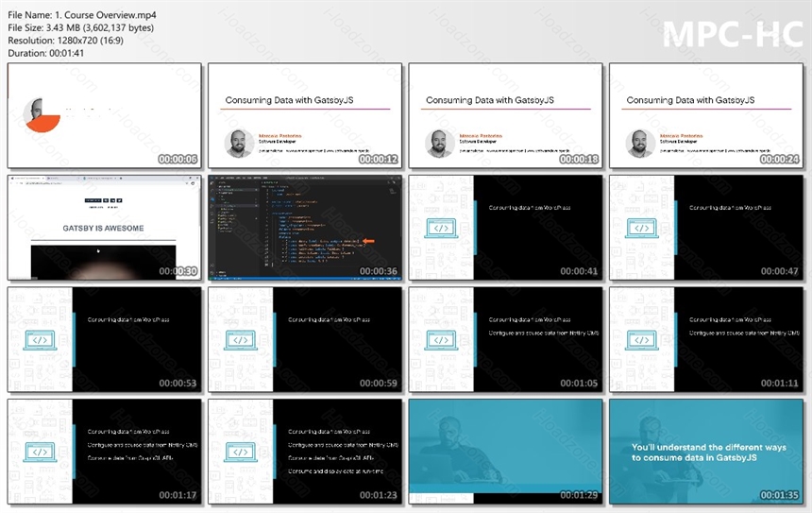This screenshot has width=812, height=513.
Task: Click the author photo in the 00:00:12 thumbnail
Action: pyautogui.click(x=239, y=144)
